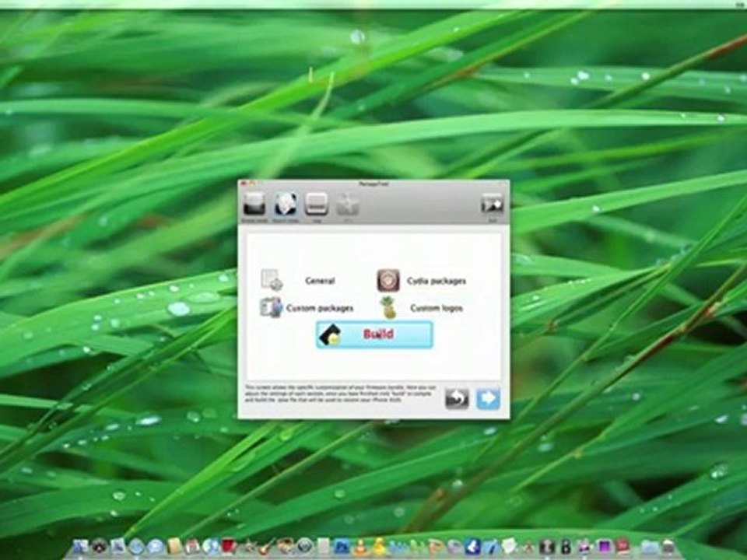Viewport: 747px width, 560px height.
Task: Launch VLC cone icon in dock
Action: (360, 547)
